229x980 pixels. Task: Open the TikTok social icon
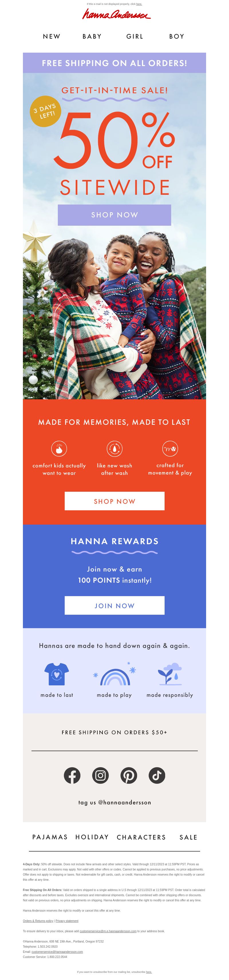point(157,775)
